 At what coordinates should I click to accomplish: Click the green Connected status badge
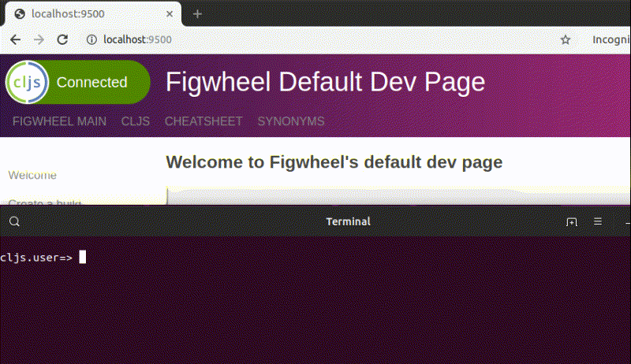point(78,83)
